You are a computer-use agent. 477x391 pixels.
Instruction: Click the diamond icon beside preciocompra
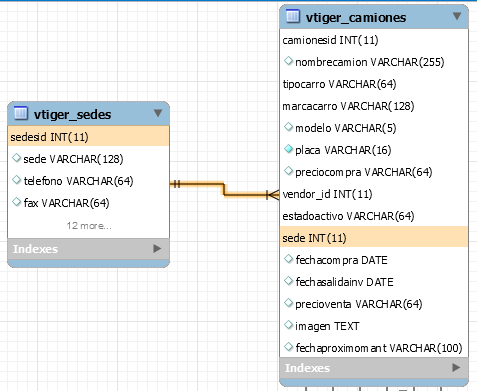(x=288, y=171)
